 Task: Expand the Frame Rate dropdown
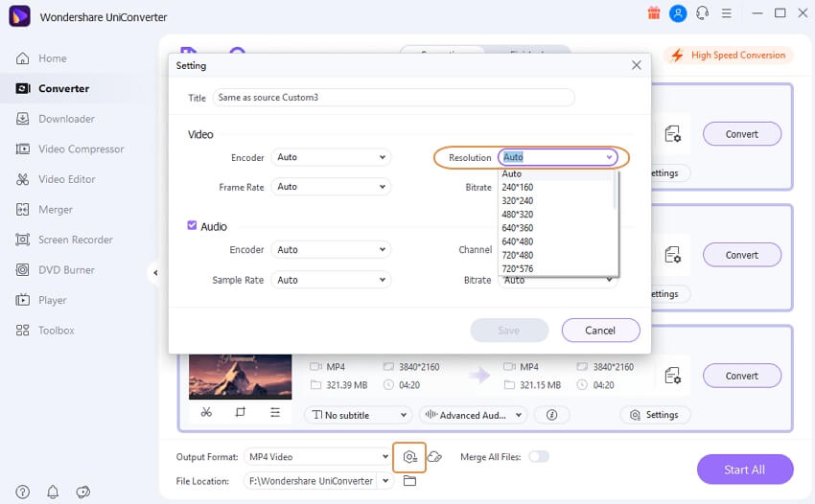coord(331,187)
